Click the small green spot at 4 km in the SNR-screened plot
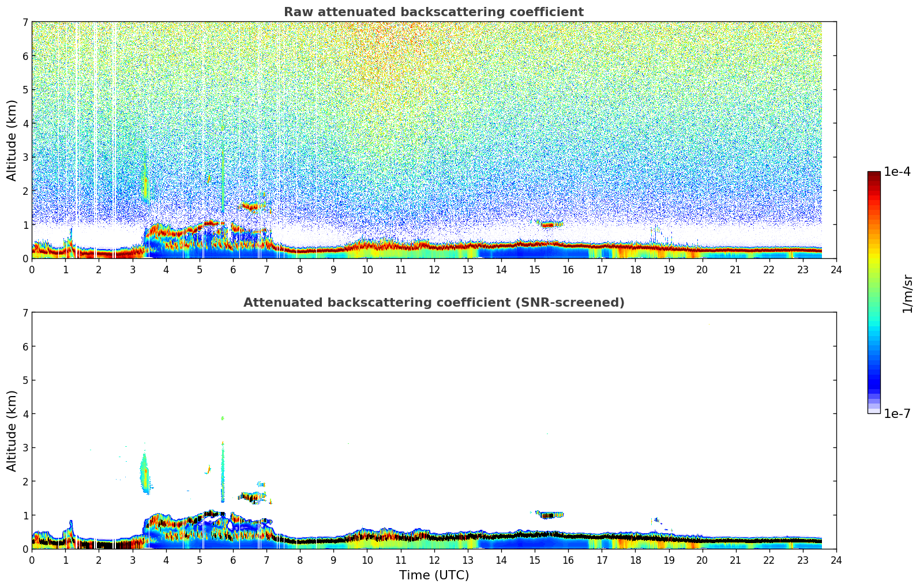The width and height of the screenshot is (920, 588). (223, 418)
